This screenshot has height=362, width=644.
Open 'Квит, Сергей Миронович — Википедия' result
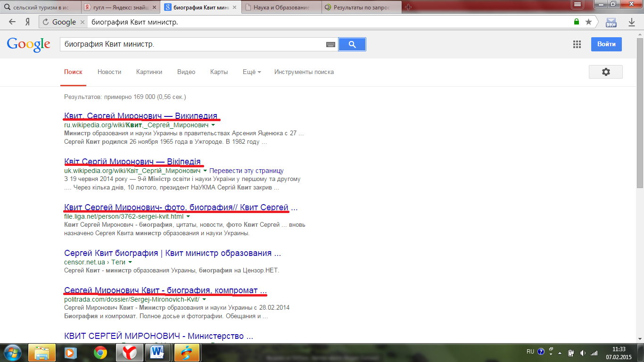(x=140, y=116)
